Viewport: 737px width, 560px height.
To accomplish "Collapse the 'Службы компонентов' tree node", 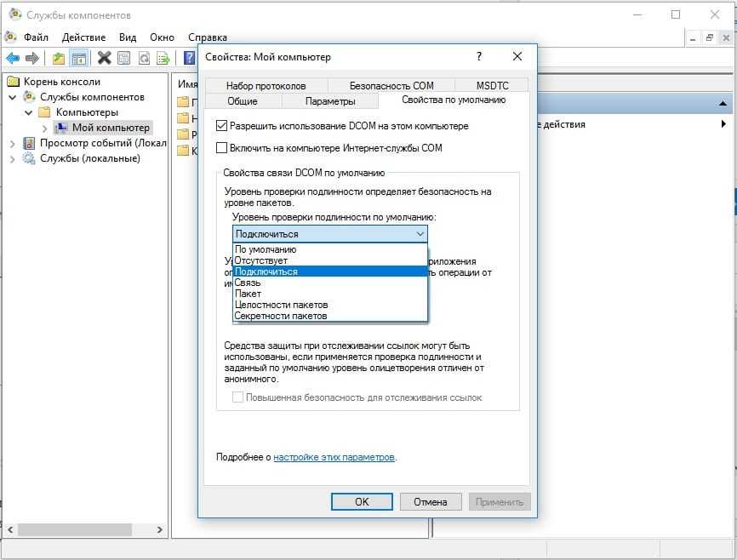I will coord(13,97).
